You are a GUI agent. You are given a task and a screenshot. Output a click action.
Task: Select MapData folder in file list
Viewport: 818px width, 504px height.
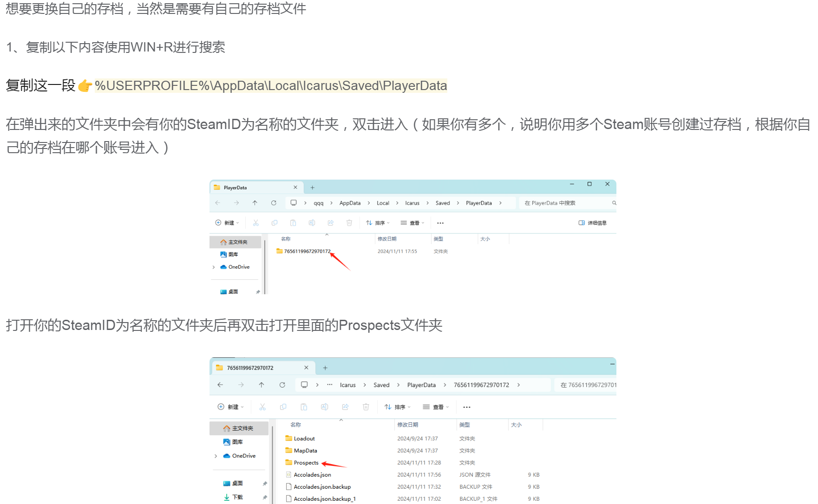(301, 451)
